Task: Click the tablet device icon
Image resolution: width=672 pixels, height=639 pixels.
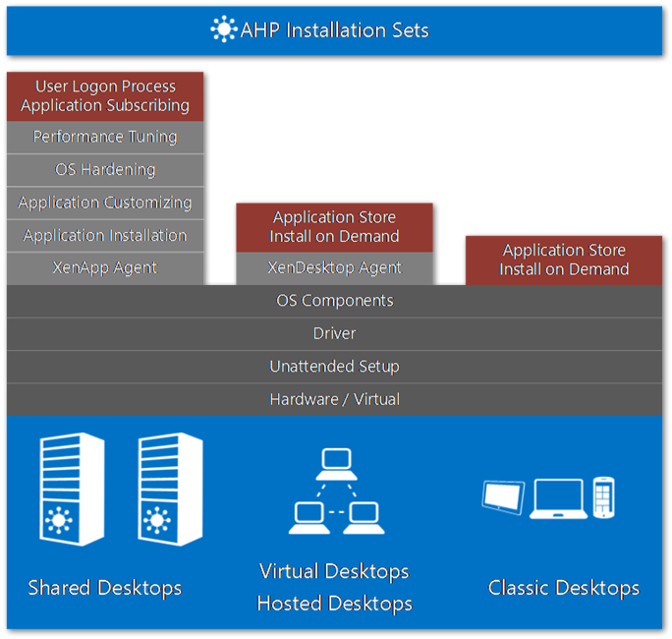Action: [503, 497]
